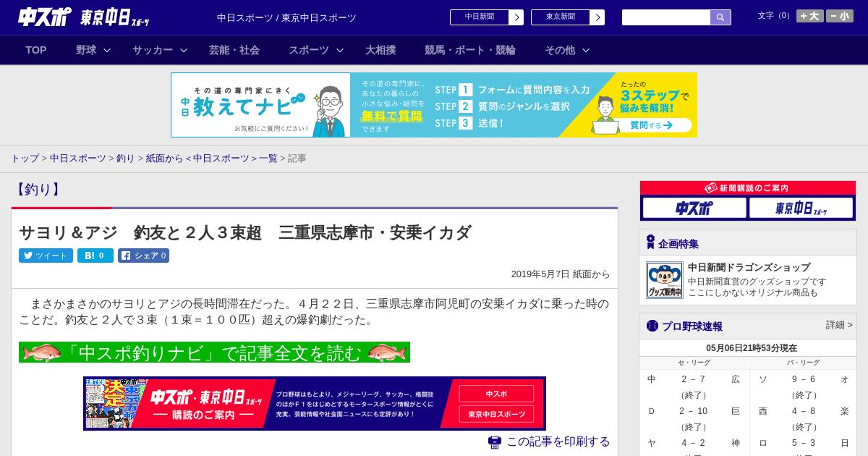This screenshot has width=868, height=456.
Task: Open the 東京新聞 link button
Action: (561, 17)
